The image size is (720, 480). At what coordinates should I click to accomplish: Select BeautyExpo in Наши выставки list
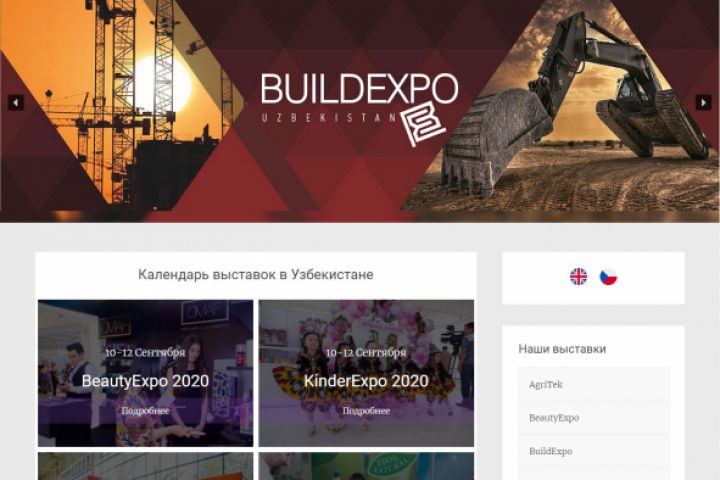(593, 418)
